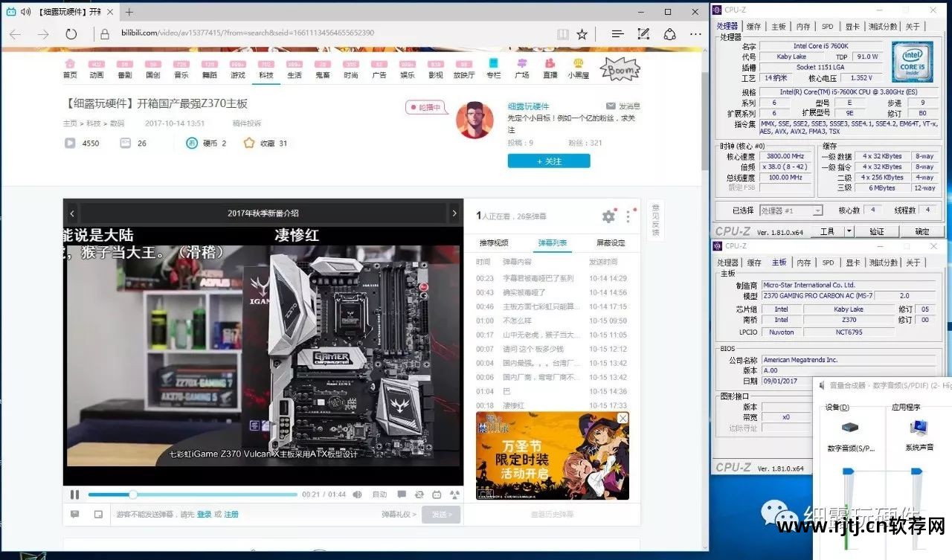
Task: Click the player settings gear icon
Action: pyautogui.click(x=608, y=216)
